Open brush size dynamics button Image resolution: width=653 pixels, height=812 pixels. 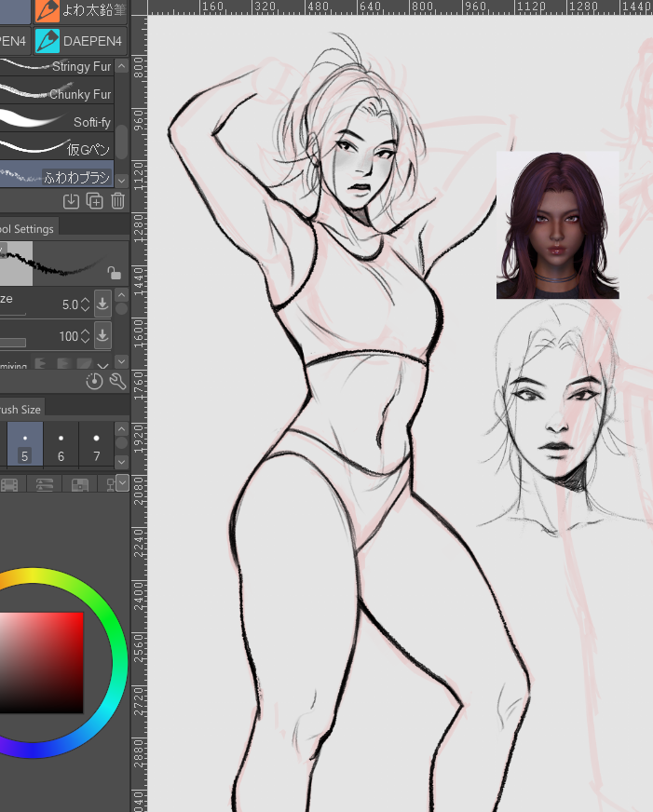[x=102, y=304]
